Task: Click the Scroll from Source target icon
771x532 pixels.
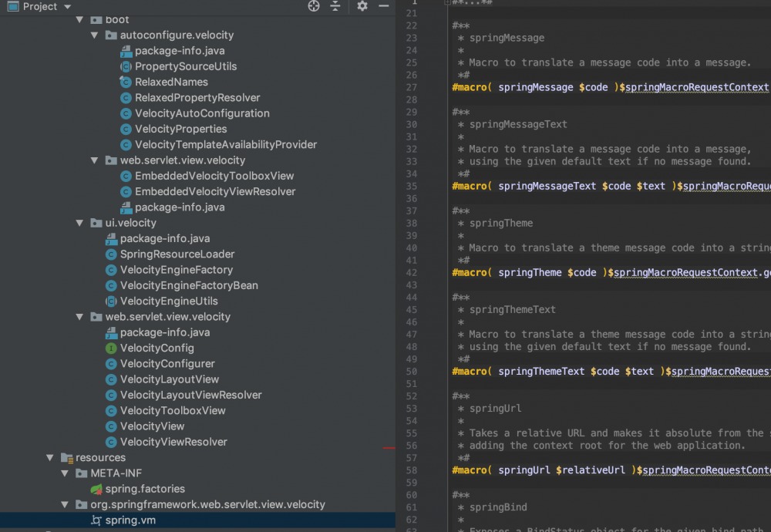Action: pyautogui.click(x=314, y=6)
